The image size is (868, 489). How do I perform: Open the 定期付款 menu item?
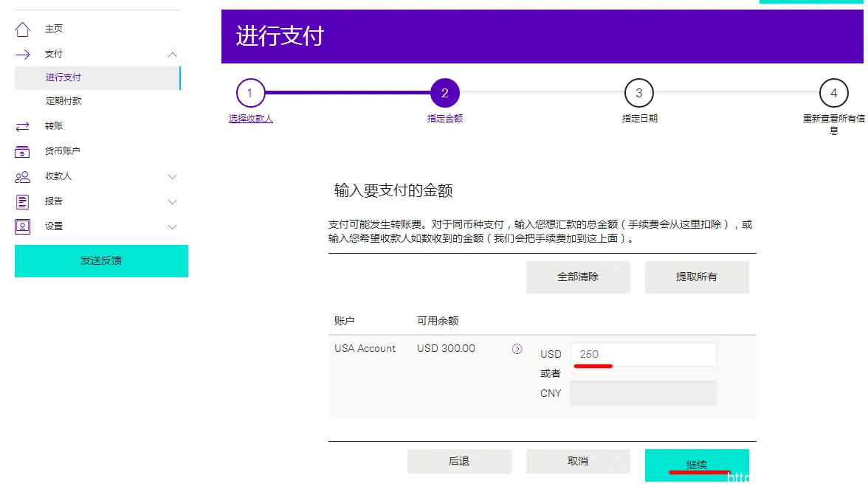point(63,100)
